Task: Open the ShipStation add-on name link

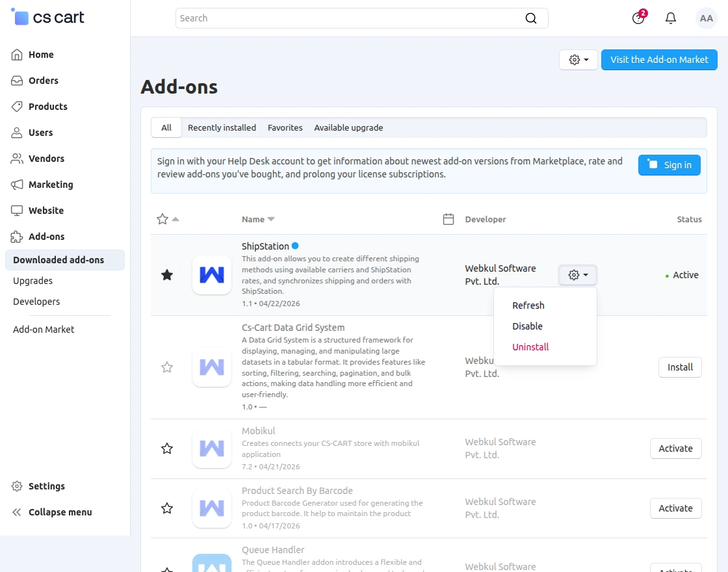Action: point(265,246)
